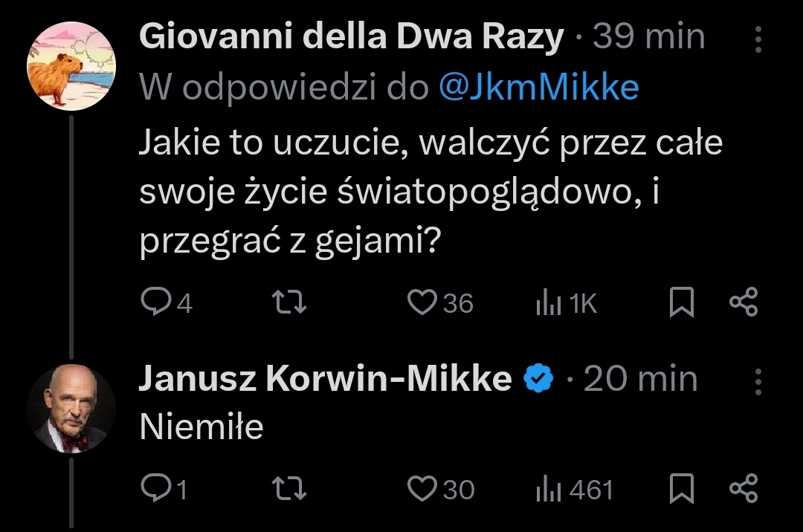This screenshot has height=532, width=803.
Task: Retweet the Giovanni della Dwa Razy post
Action: tap(288, 302)
